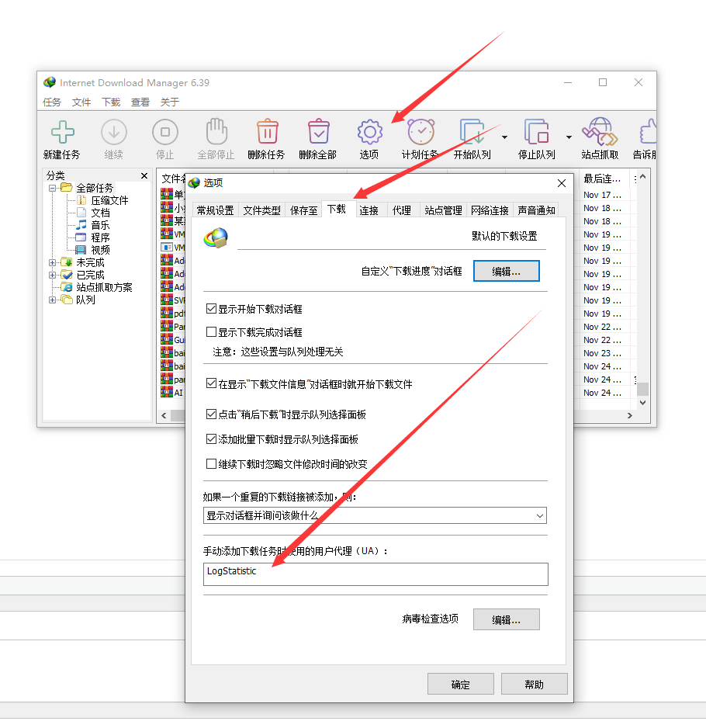This screenshot has height=728, width=706.
Task: Click the user agent (UA) text field
Action: [375, 574]
